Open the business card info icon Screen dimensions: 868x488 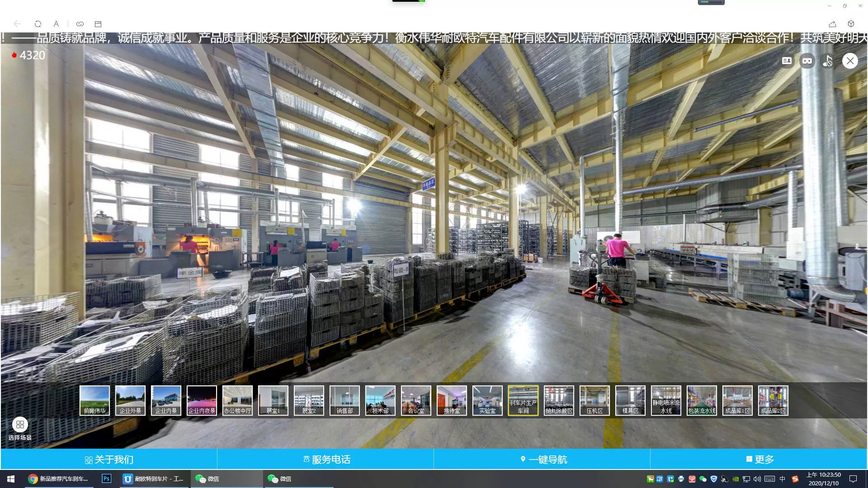(x=787, y=61)
